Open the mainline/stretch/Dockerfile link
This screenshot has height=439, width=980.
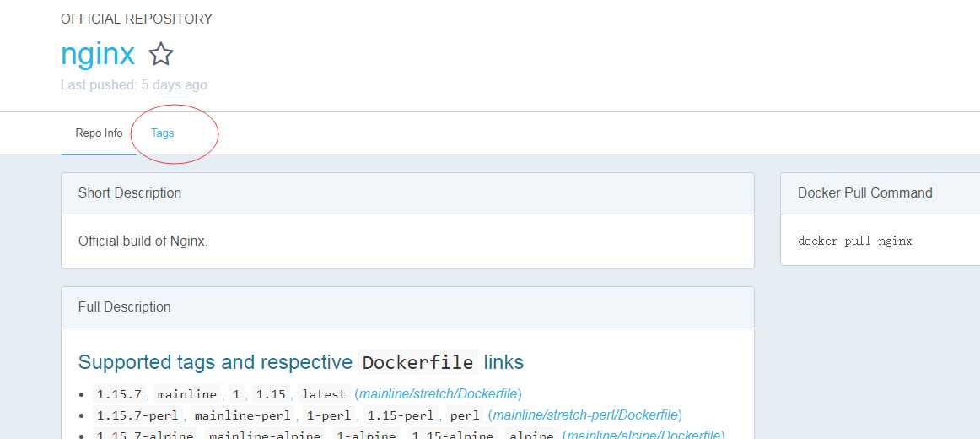(x=438, y=394)
